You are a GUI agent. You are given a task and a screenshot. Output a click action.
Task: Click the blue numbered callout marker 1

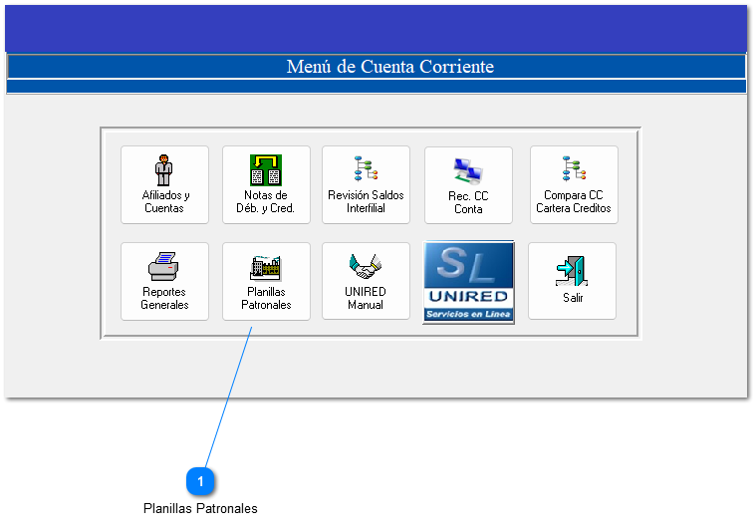coord(200,482)
